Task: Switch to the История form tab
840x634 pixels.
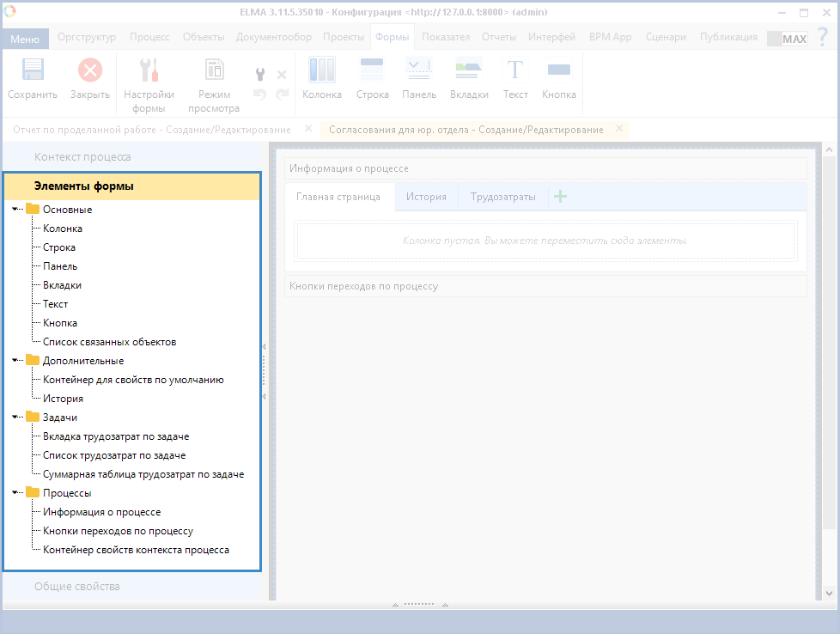Action: tap(426, 197)
